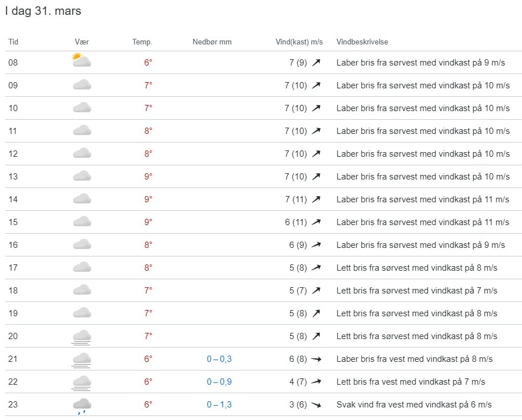Click the cloudy icon for hour 12
The image size is (522, 420).
81,153
